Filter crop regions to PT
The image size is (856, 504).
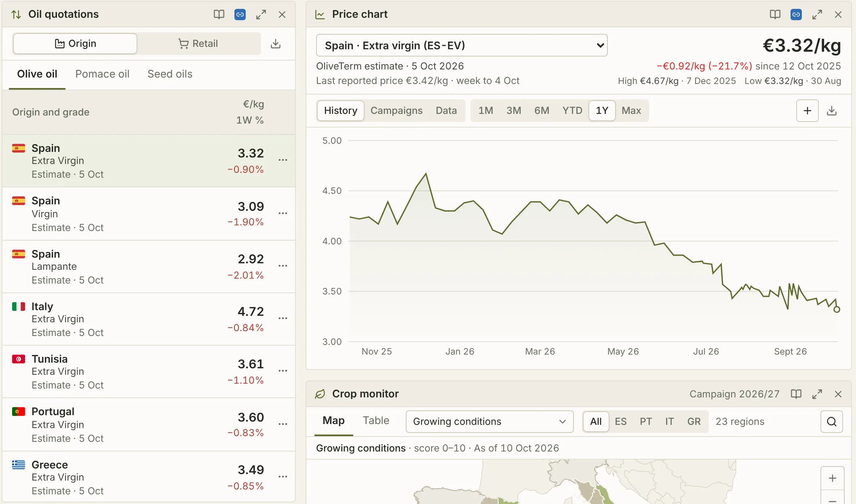click(646, 422)
